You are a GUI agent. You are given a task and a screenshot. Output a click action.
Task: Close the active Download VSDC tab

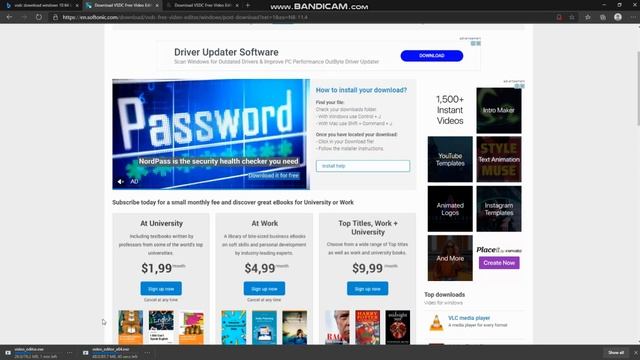(x=157, y=6)
